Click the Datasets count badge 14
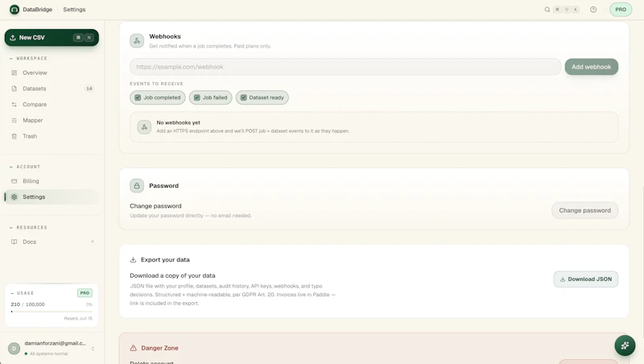This screenshot has height=364, width=644. tap(89, 89)
